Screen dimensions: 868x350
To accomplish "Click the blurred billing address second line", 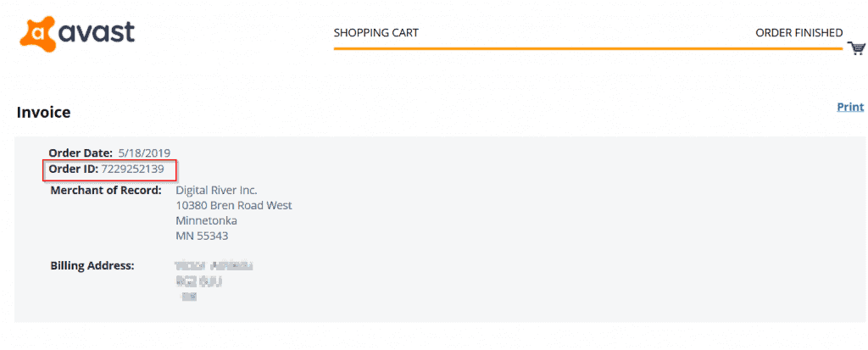I will (x=198, y=281).
